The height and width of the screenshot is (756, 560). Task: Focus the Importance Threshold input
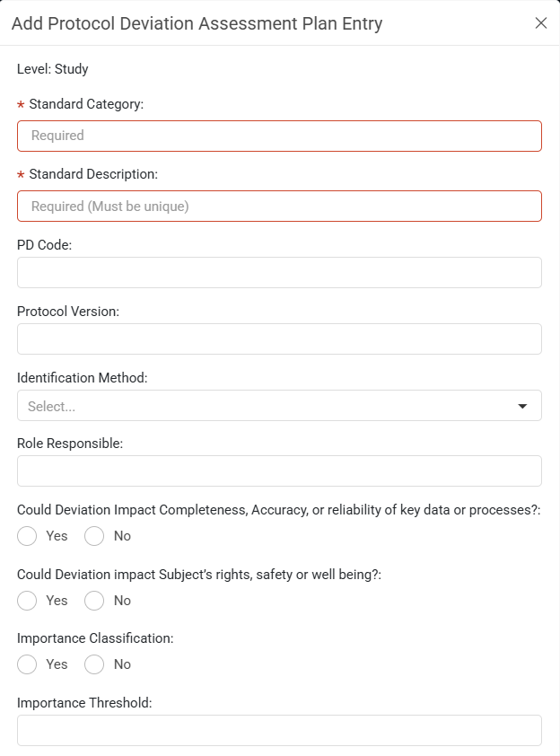pos(279,731)
